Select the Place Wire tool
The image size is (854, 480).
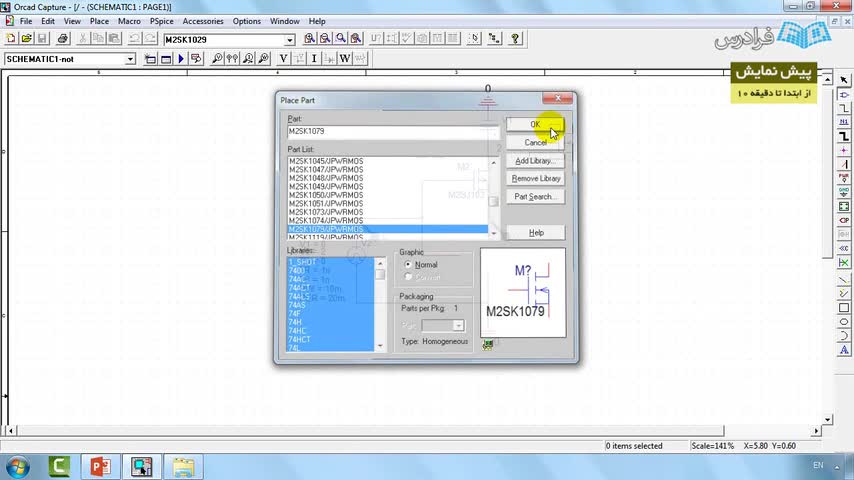844,108
